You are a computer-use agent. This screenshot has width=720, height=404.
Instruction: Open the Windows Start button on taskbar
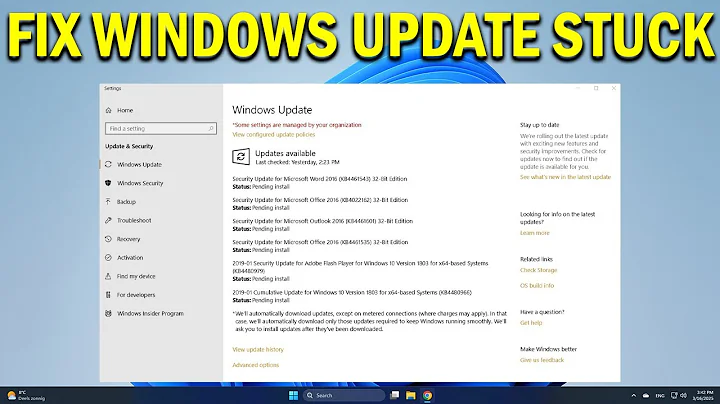point(293,395)
